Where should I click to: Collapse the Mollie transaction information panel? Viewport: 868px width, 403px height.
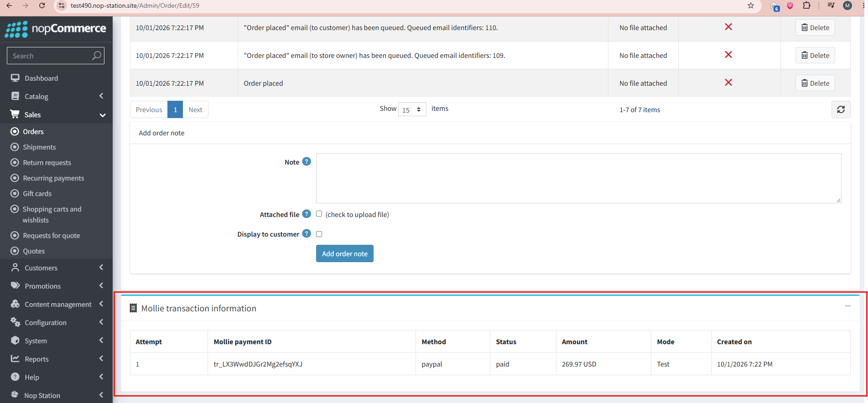[847, 306]
